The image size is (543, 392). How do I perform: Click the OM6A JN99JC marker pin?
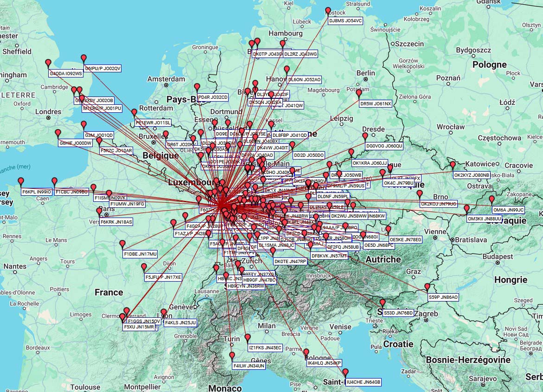coord(492,199)
